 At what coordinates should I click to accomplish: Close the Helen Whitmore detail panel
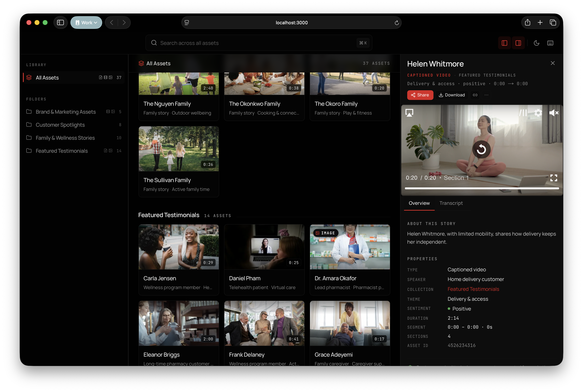click(553, 63)
